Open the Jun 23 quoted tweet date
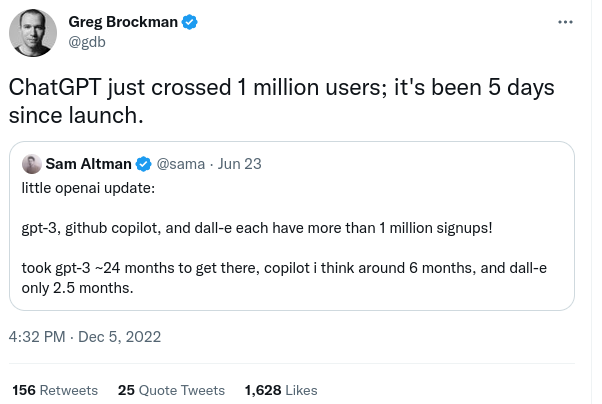 (240, 164)
